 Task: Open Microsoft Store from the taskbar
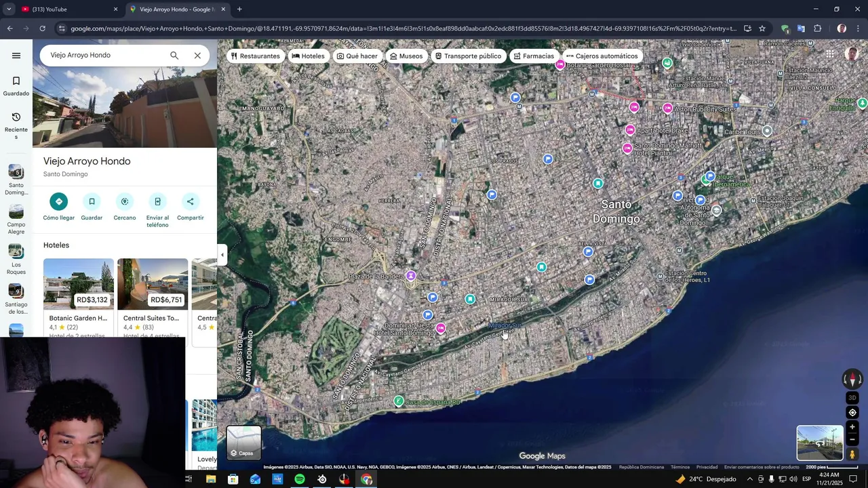233,479
